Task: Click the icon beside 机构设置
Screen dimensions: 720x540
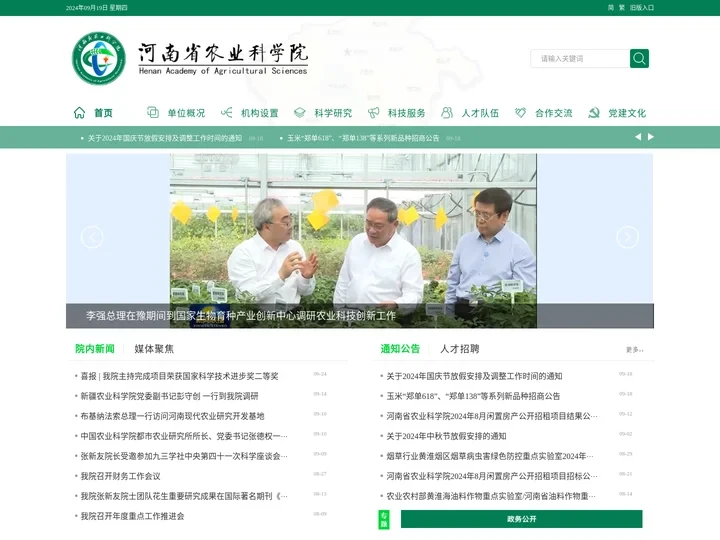Action: click(226, 112)
